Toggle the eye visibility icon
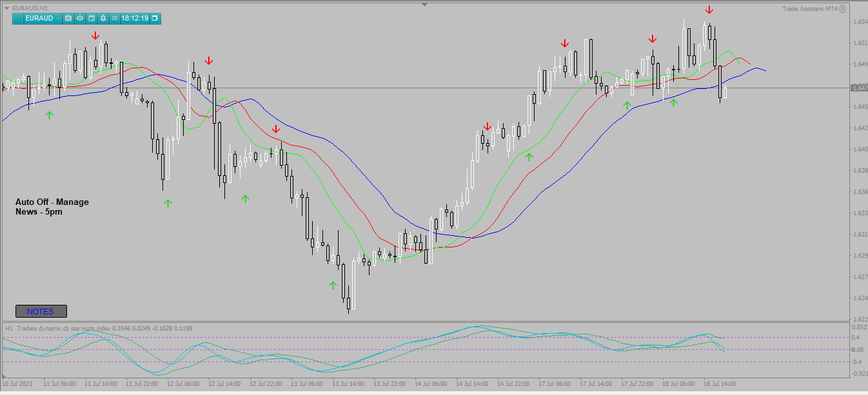Image resolution: width=868 pixels, height=395 pixels. [x=79, y=18]
